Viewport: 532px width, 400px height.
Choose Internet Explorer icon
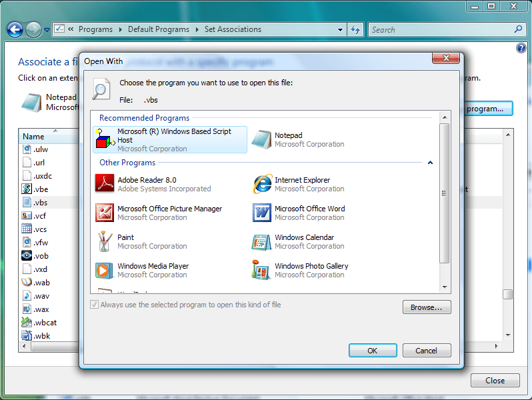[x=262, y=184]
